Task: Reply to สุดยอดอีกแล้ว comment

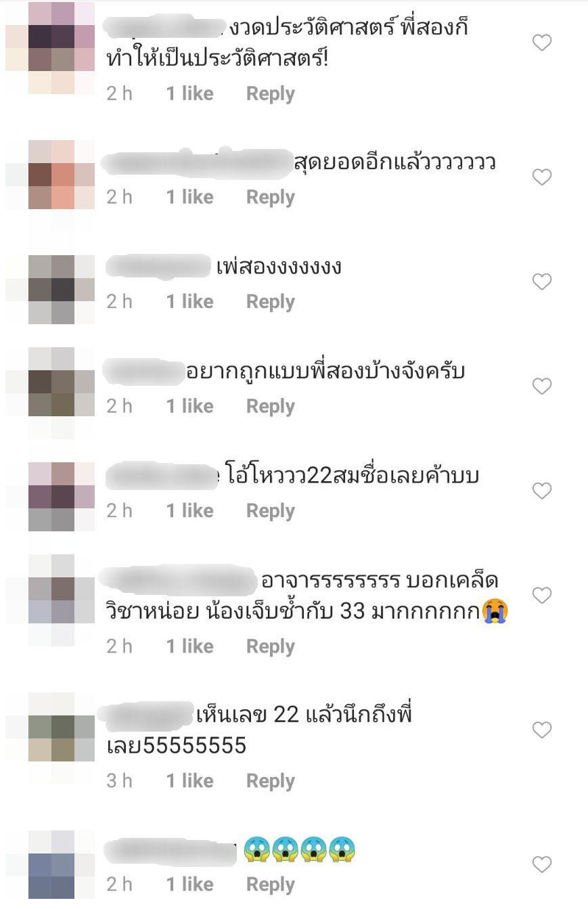Action: pyautogui.click(x=270, y=198)
